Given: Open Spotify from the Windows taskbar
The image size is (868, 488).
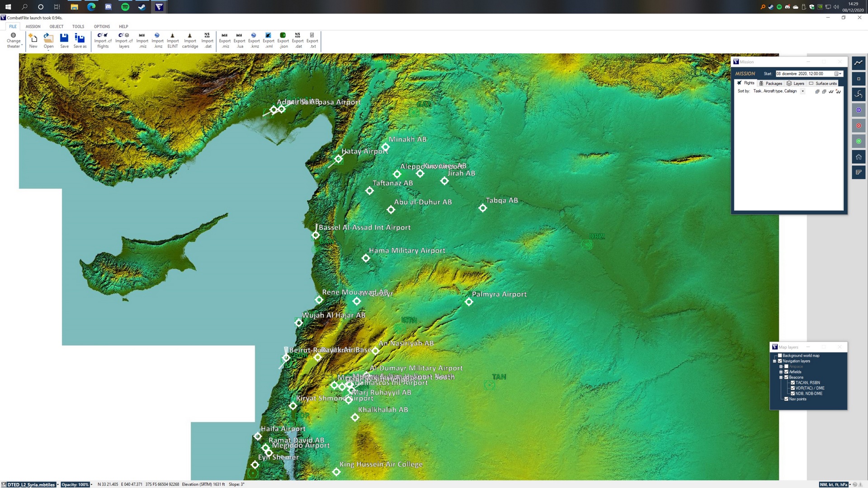Looking at the screenshot, I should (x=125, y=7).
